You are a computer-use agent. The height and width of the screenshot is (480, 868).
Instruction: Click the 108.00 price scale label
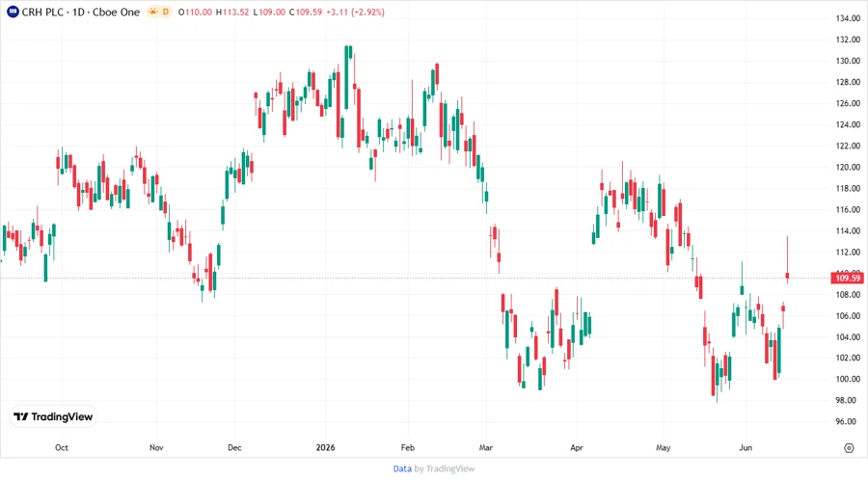(848, 295)
